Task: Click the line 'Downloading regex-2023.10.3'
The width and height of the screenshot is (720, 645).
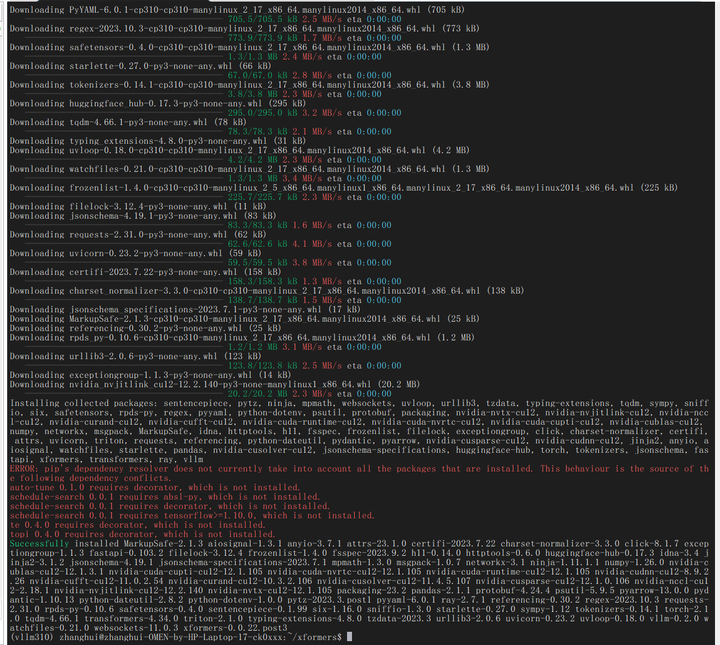Action: click(x=244, y=28)
